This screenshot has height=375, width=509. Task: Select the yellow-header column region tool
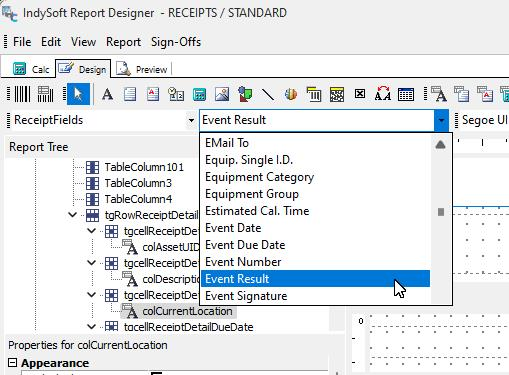pyautogui.click(x=314, y=94)
